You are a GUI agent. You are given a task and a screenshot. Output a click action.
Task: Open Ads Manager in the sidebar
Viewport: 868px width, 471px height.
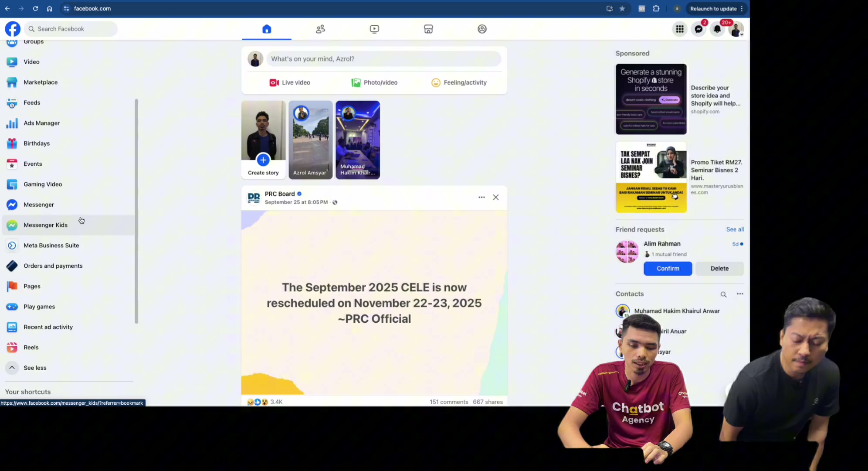click(x=68, y=123)
